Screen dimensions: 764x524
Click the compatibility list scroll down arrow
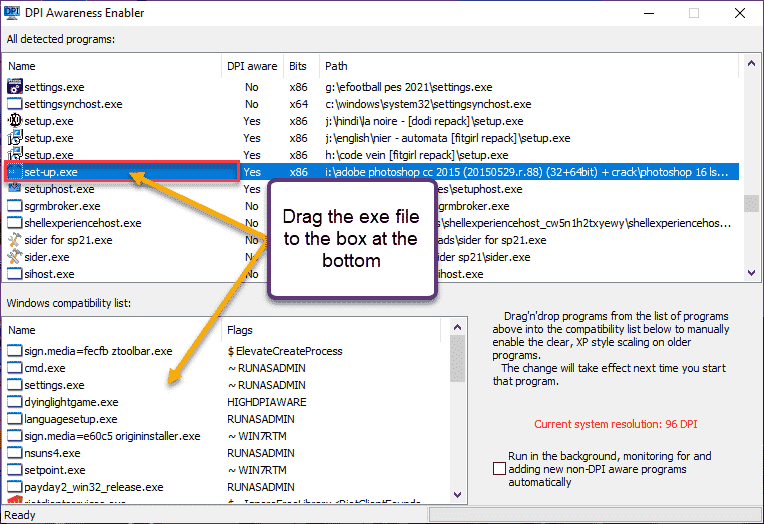pos(457,495)
